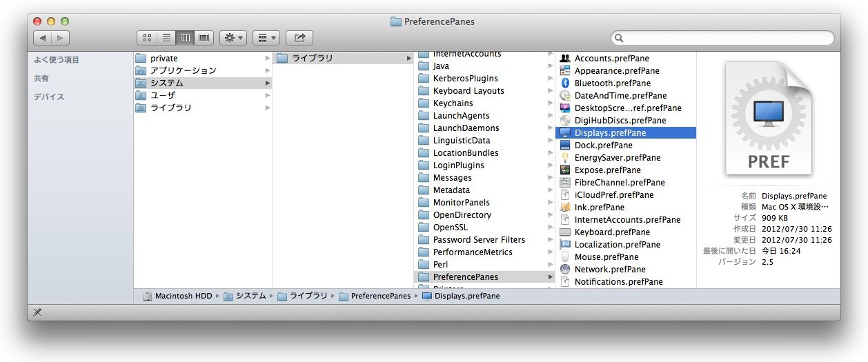
Task: Select the ライブラリ folder icon in first column
Action: tap(141, 108)
